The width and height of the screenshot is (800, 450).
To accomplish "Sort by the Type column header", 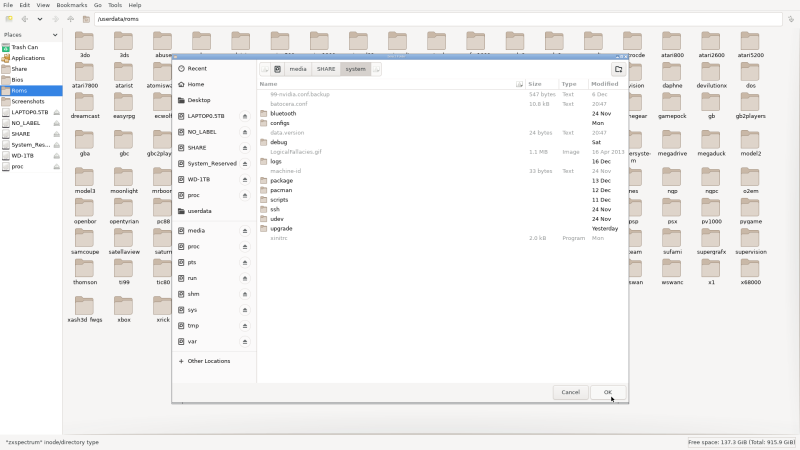I will (573, 84).
